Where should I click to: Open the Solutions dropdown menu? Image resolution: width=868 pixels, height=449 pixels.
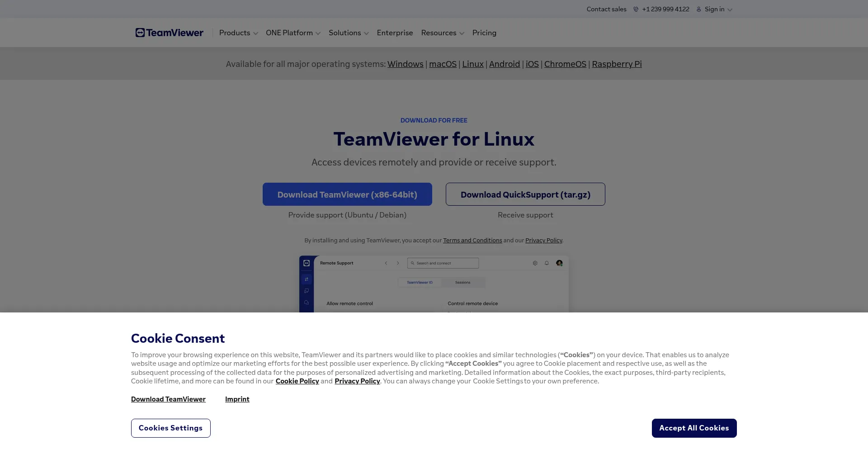point(349,33)
